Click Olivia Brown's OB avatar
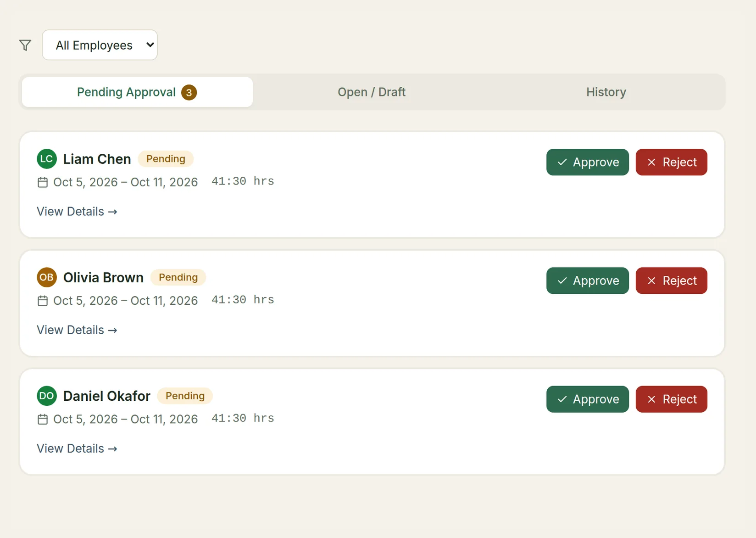 click(47, 277)
